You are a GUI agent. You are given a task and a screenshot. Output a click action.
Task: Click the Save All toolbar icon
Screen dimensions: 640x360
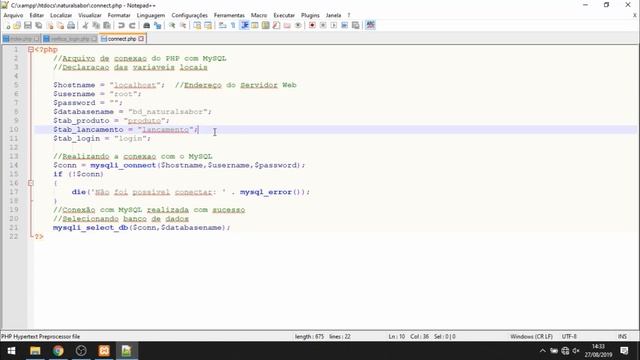pos(39,25)
